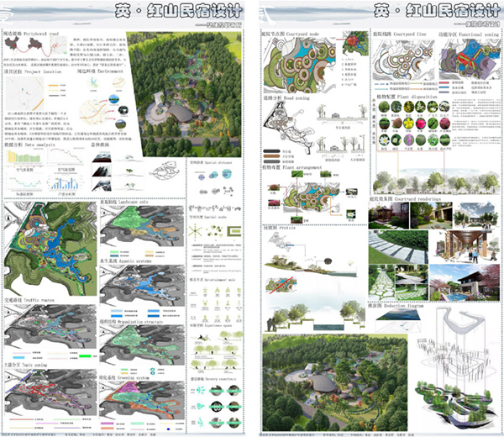Screen dimensions: 504x437
Task: Open the Topic zoning map
Action: [x=50, y=392]
